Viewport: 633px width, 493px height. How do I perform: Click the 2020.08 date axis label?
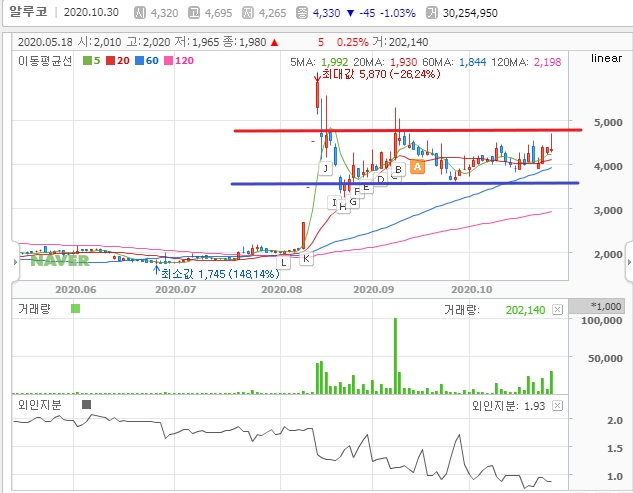[281, 290]
